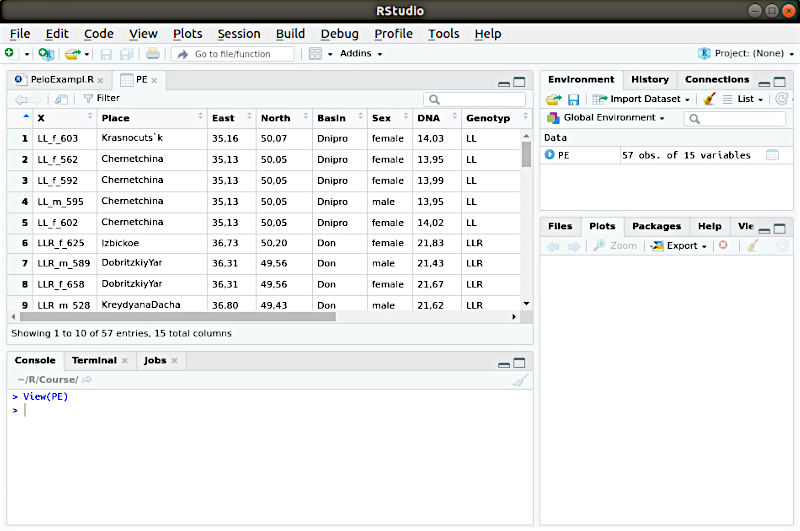
Task: Open the Project: (None) selector
Action: (x=745, y=53)
